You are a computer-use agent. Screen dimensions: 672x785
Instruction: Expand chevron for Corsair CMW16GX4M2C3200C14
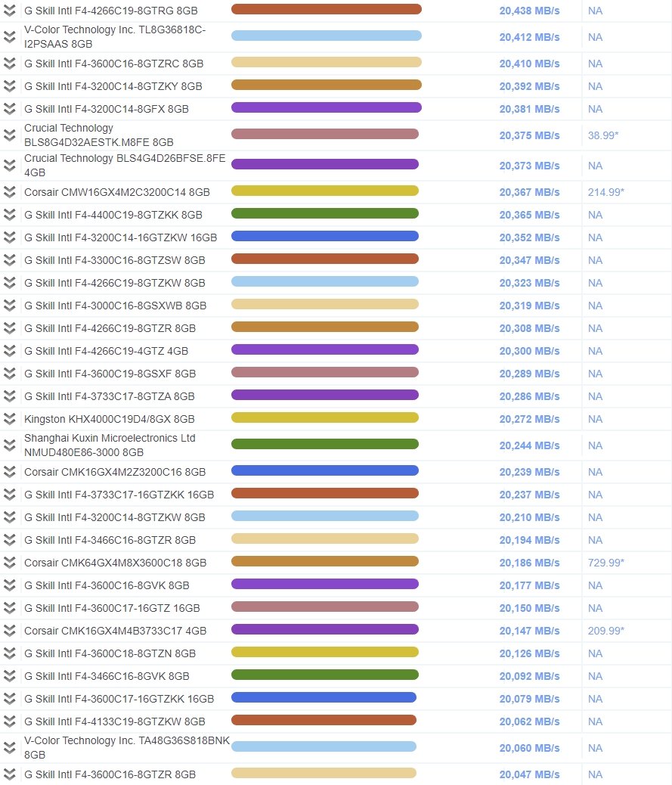tap(10, 192)
